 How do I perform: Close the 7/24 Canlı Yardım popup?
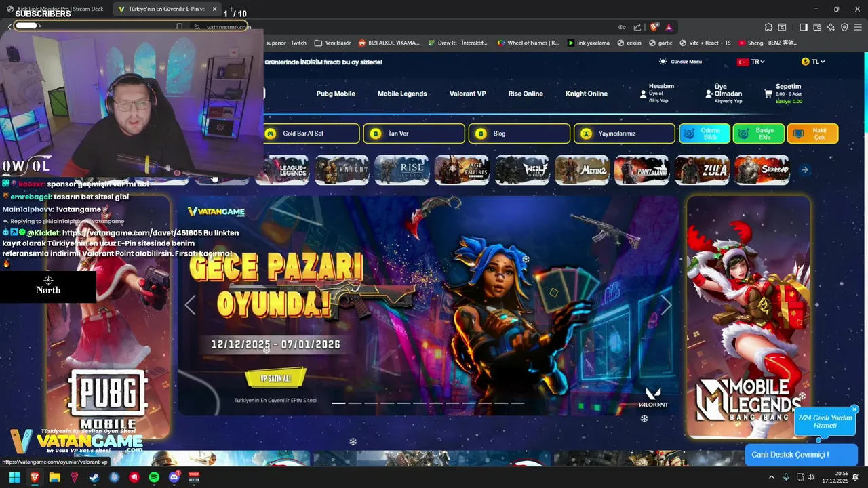tap(854, 409)
